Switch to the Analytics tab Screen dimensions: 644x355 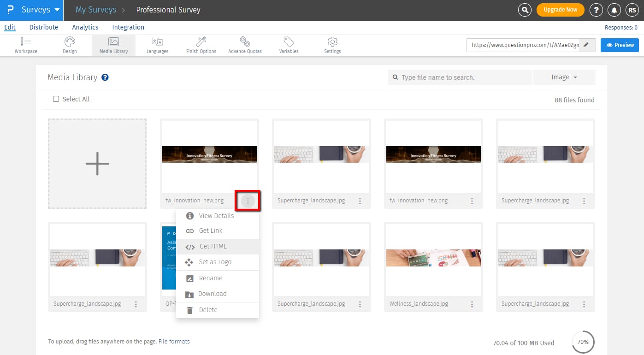[x=85, y=27]
